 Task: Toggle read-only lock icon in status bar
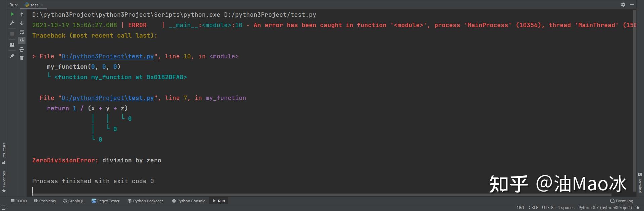click(x=638, y=208)
